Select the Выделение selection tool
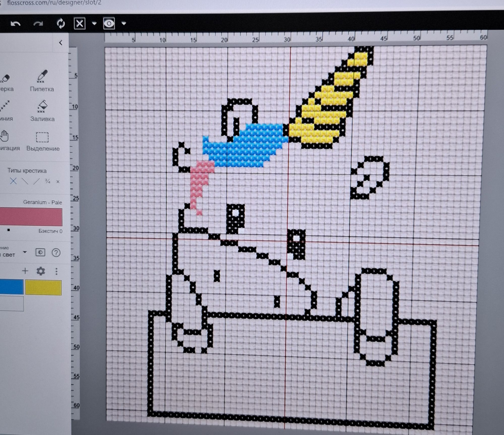The width and height of the screenshot is (504, 435). coord(42,137)
